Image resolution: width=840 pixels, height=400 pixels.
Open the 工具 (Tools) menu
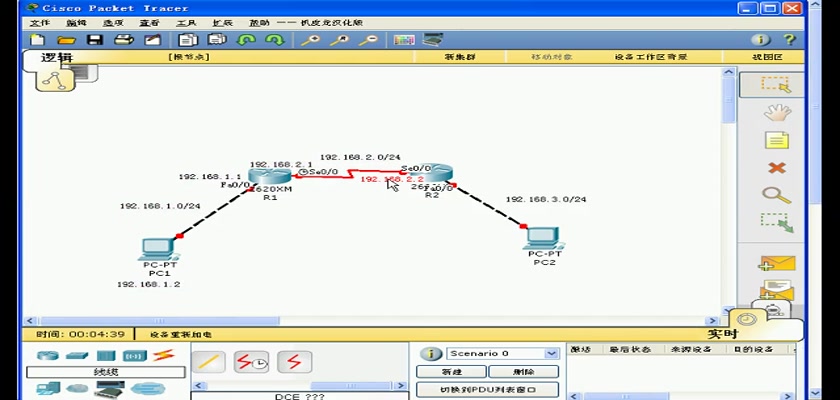coord(186,22)
